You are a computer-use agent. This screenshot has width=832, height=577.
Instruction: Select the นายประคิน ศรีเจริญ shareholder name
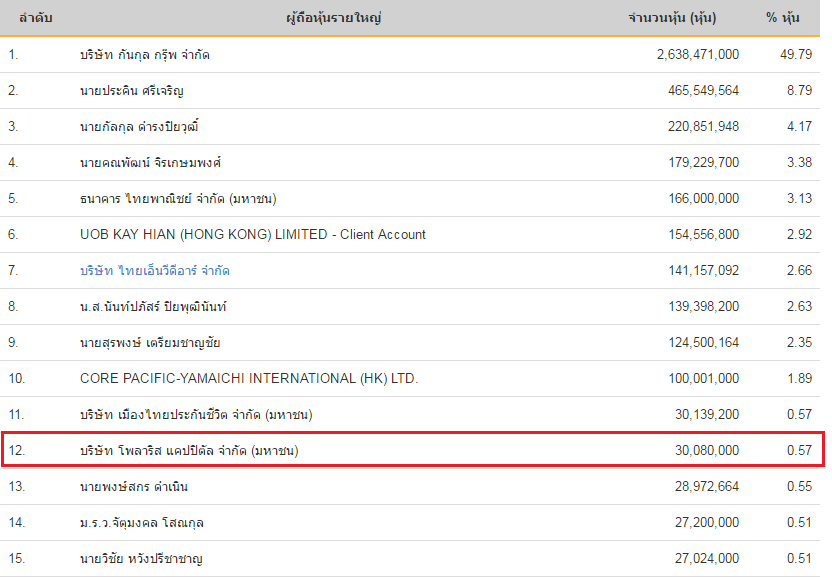coord(132,91)
